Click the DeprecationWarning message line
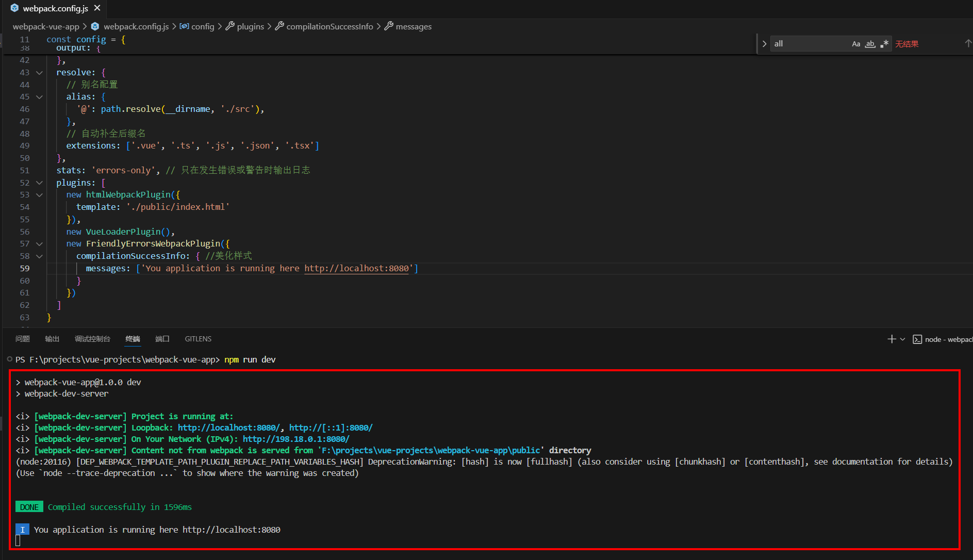The height and width of the screenshot is (560, 973). [x=484, y=462]
